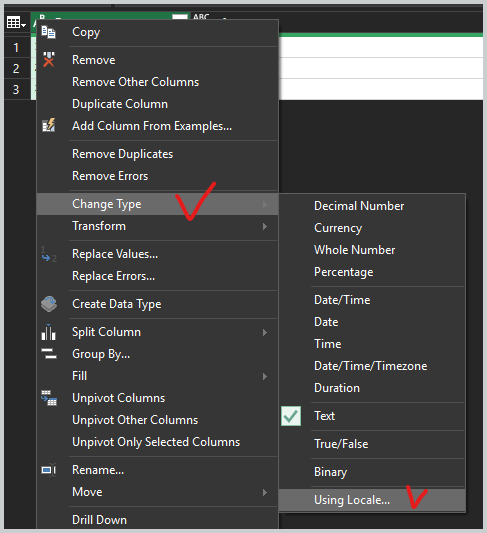
Task: Toggle the checked Text type checkmark
Action: click(x=291, y=416)
